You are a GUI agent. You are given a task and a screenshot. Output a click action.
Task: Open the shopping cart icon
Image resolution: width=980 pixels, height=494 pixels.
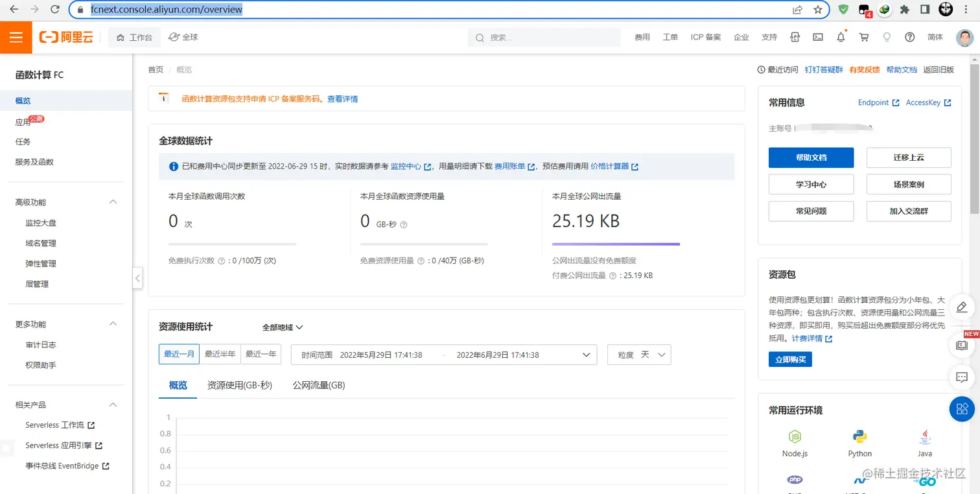pyautogui.click(x=863, y=37)
